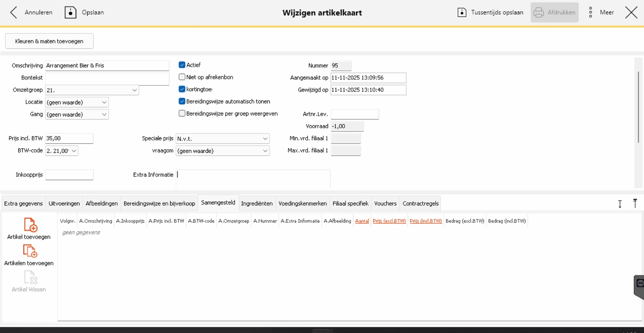The width and height of the screenshot is (644, 333).
Task: Open the Meer three-dots menu
Action: 591,13
